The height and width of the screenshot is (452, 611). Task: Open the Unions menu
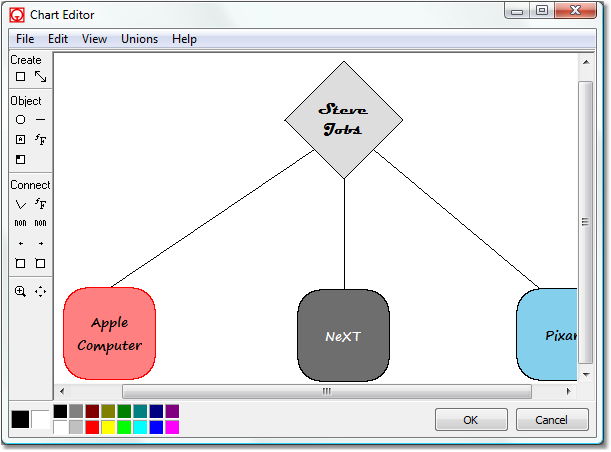(140, 39)
